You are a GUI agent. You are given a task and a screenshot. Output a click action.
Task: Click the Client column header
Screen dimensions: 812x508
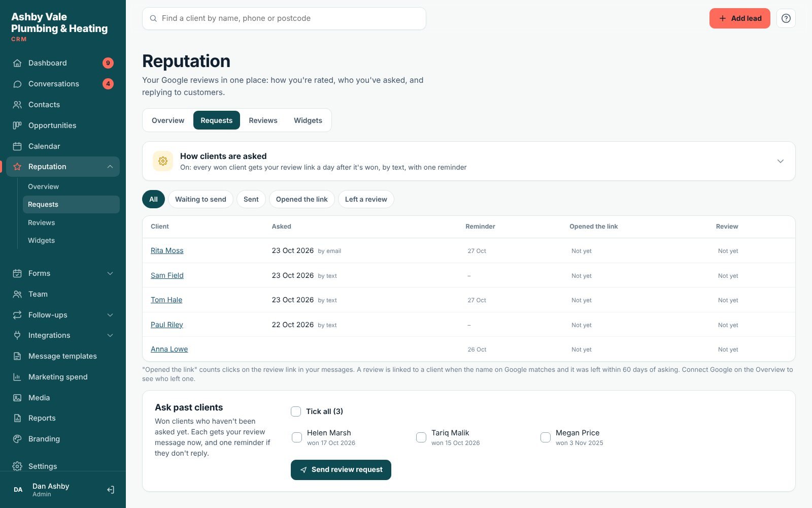[x=160, y=227]
